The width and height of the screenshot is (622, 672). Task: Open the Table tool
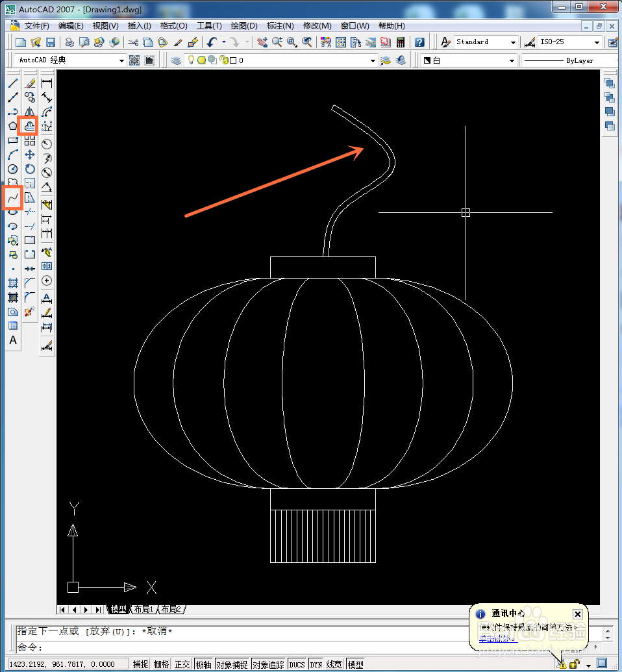[x=13, y=326]
